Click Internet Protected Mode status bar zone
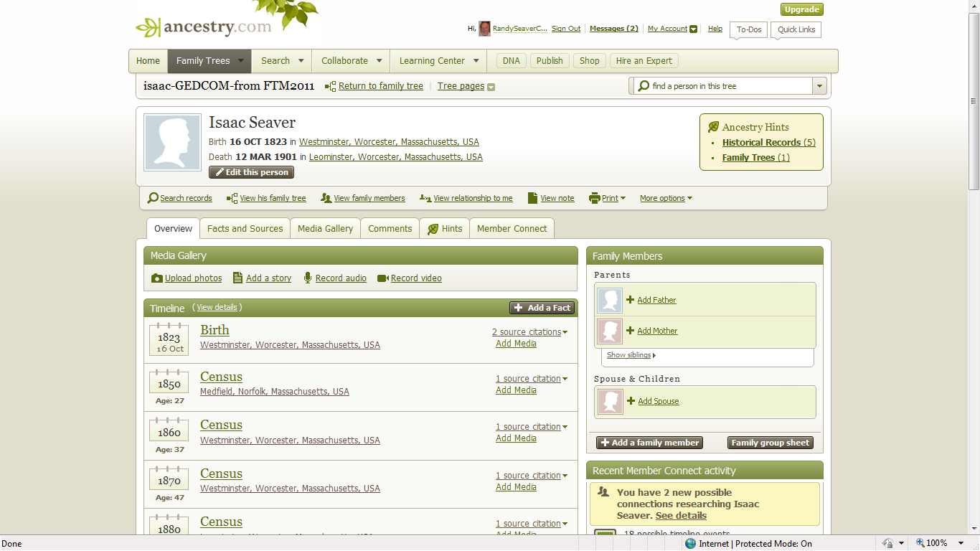Image resolution: width=980 pixels, height=551 pixels. point(748,544)
